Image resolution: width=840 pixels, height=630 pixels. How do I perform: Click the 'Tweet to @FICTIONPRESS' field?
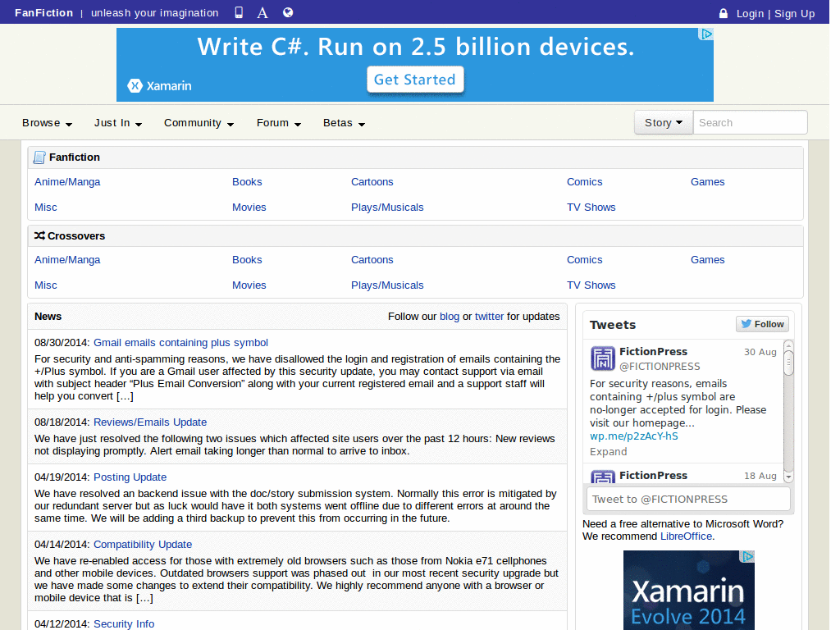coord(688,499)
